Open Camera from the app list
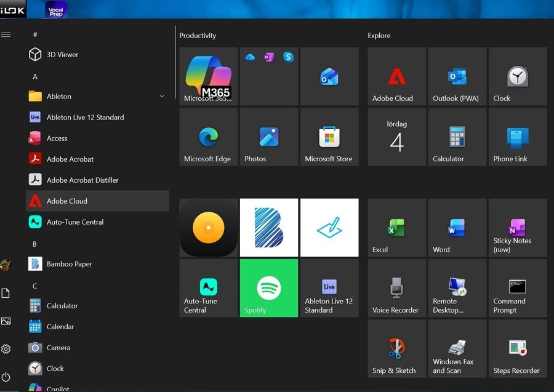This screenshot has width=554, height=392. (x=97, y=348)
